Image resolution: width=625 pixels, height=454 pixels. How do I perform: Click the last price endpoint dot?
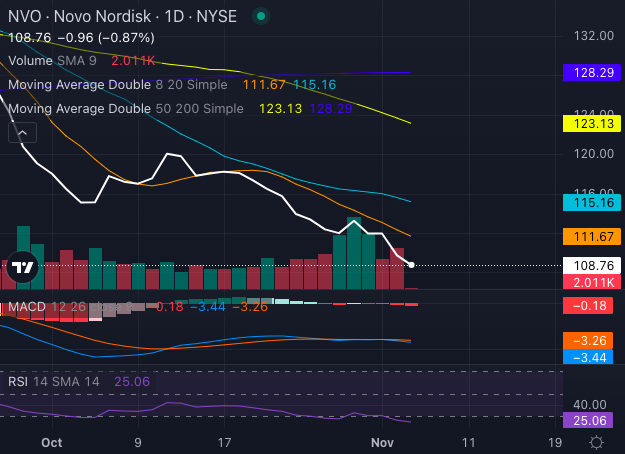click(412, 265)
